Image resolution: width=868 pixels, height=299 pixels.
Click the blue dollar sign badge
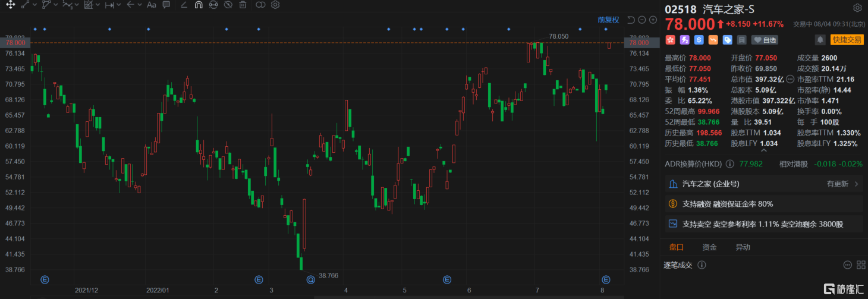pos(699,40)
